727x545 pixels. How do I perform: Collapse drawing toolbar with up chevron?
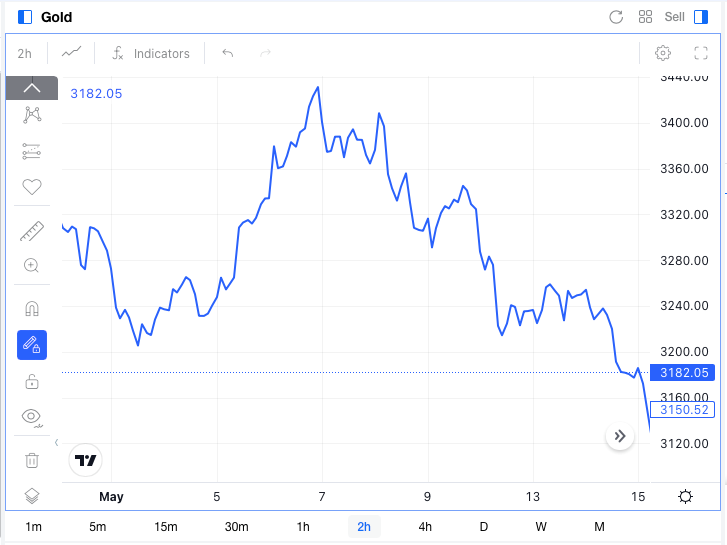32,88
